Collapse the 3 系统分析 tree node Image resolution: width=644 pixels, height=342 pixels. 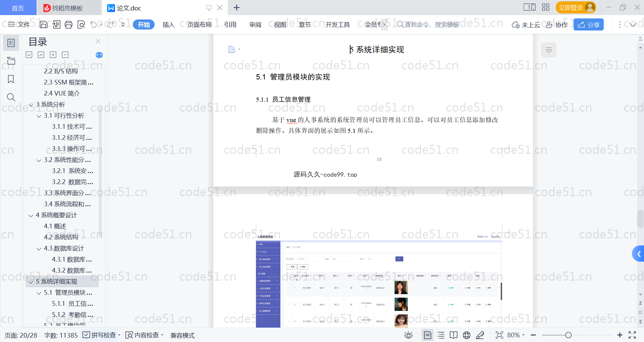[x=31, y=105]
